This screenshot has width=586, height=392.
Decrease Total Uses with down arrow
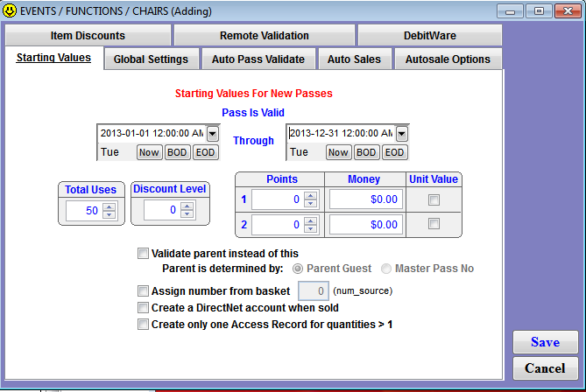(x=109, y=214)
